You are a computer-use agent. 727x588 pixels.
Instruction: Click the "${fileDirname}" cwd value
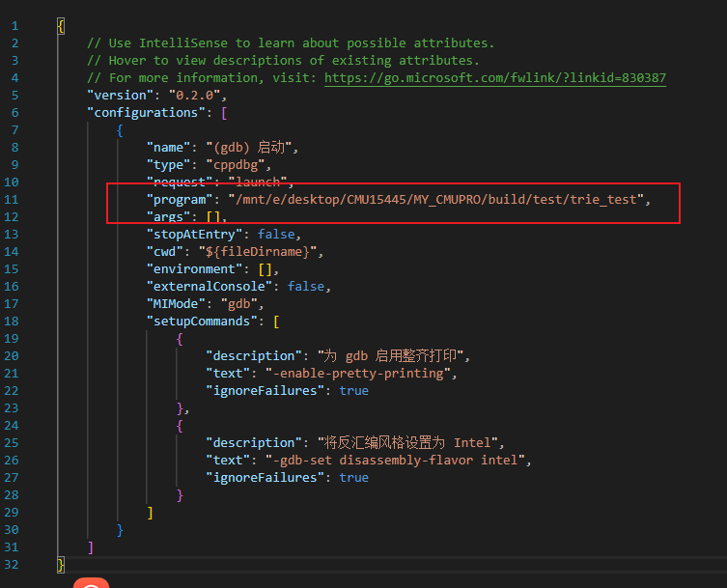pos(258,252)
